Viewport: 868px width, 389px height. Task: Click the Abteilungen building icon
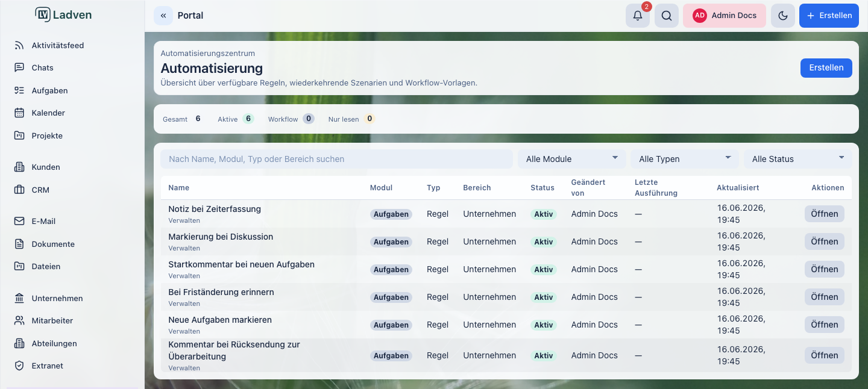19,343
